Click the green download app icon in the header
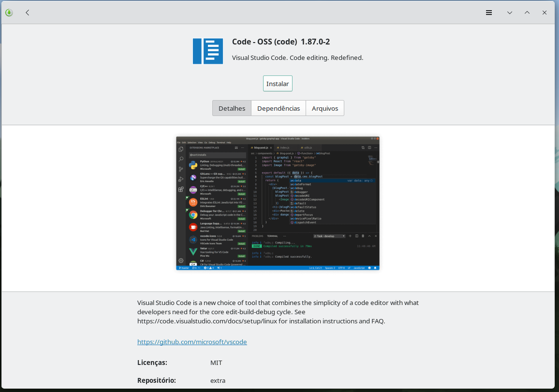The width and height of the screenshot is (559, 392). click(9, 12)
